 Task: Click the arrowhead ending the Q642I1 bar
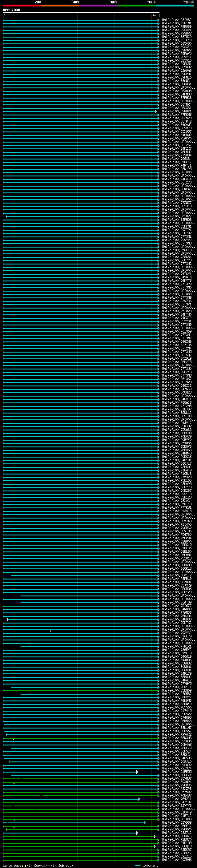pyautogui.click(x=139, y=799)
